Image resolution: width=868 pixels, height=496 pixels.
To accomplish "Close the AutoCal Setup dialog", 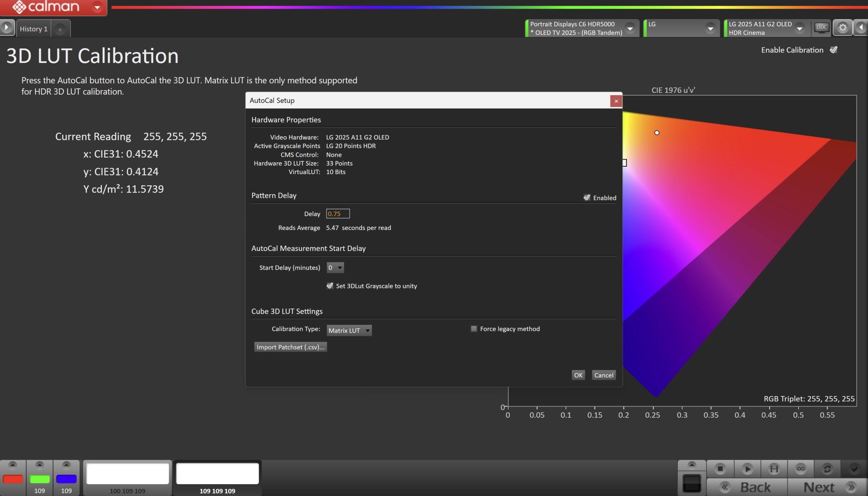I will coord(616,101).
